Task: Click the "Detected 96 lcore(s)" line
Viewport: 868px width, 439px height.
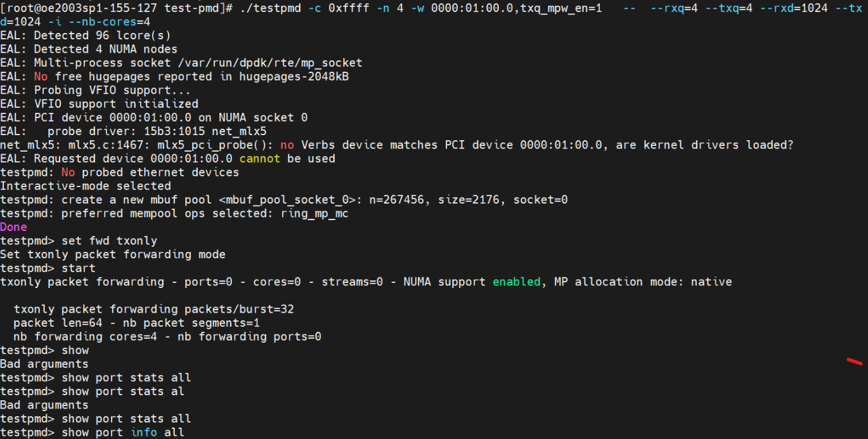Action: click(x=102, y=36)
